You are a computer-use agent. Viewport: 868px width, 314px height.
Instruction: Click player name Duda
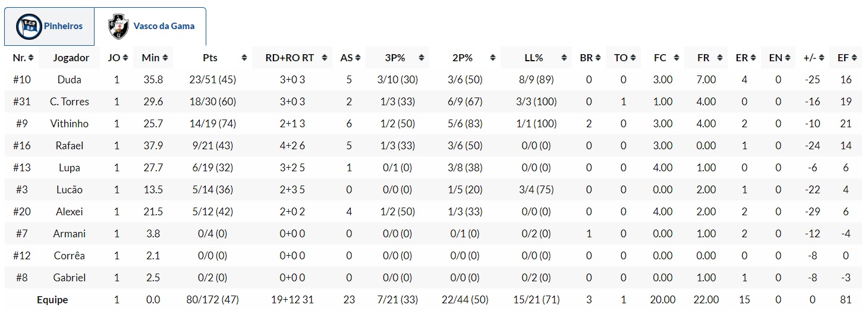(70, 80)
